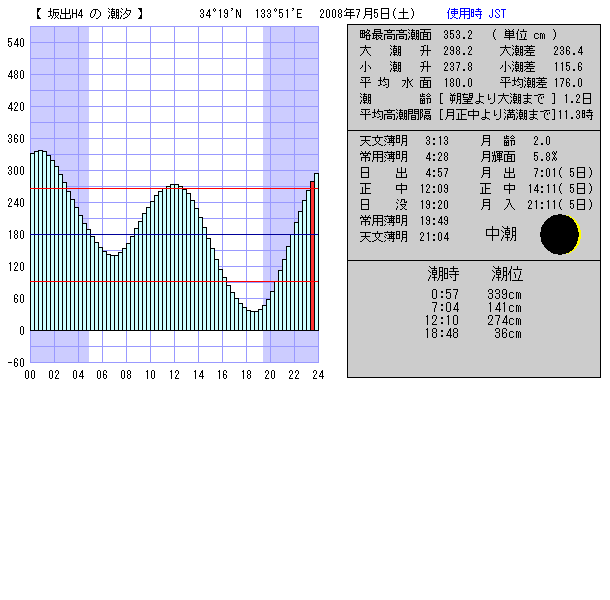Click the tide level 274cm
The image size is (610, 600).
504,320
